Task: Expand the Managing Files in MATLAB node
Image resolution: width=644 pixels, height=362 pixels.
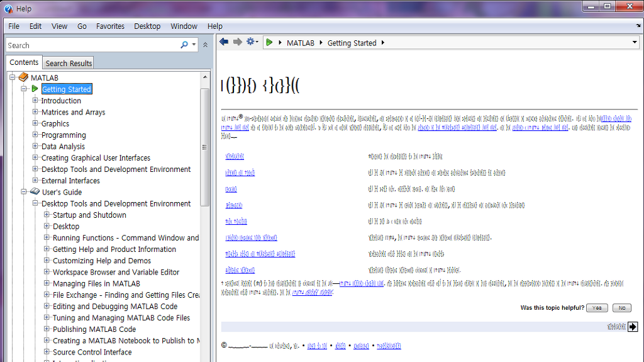Action: tap(47, 283)
